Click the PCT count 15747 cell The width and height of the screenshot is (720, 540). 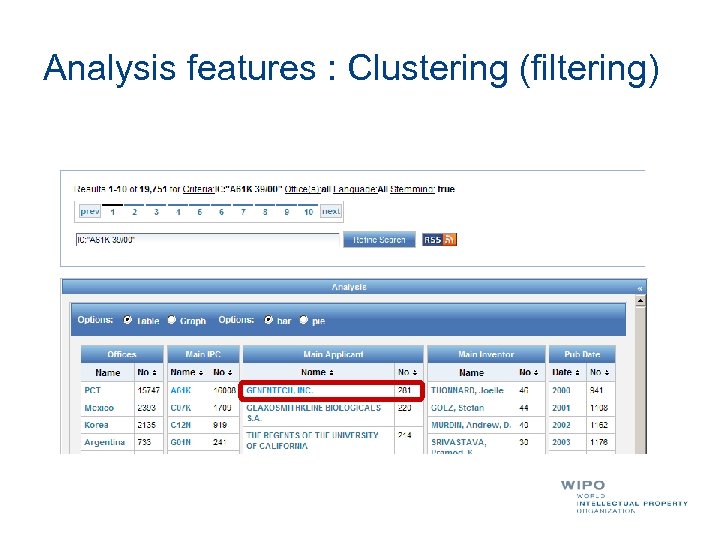(148, 390)
